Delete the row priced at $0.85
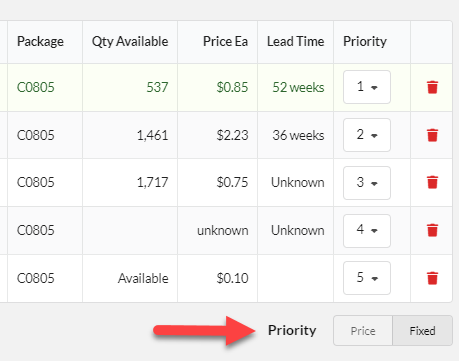This screenshot has height=361, width=459. tap(432, 87)
